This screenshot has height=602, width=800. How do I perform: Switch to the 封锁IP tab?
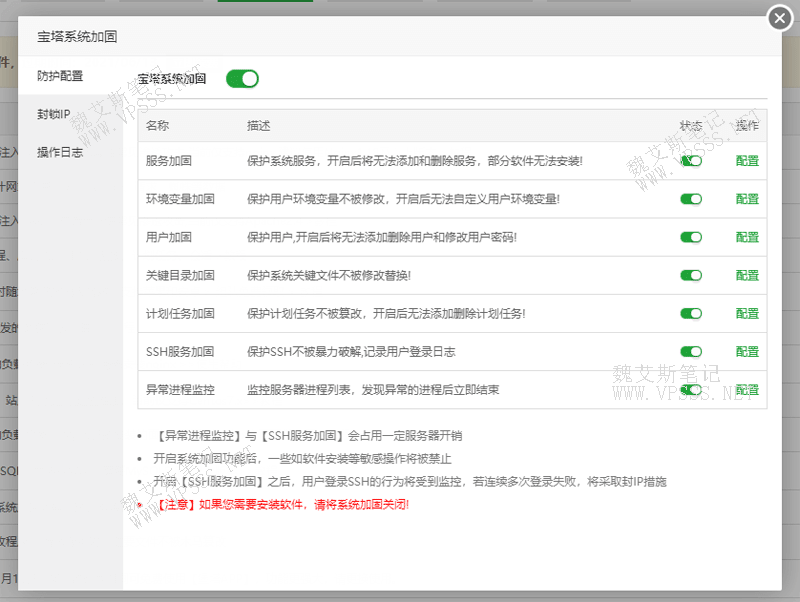[54, 114]
